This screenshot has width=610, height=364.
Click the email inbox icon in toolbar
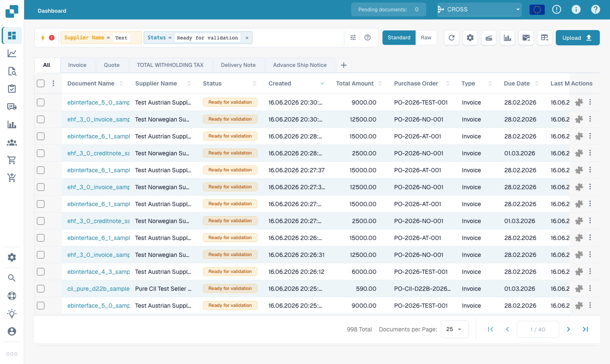526,38
